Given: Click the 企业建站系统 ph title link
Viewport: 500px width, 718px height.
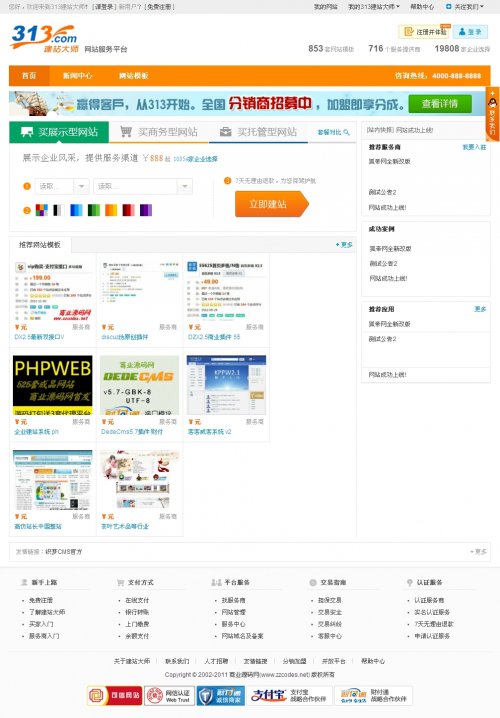Looking at the screenshot, I should coord(36,432).
